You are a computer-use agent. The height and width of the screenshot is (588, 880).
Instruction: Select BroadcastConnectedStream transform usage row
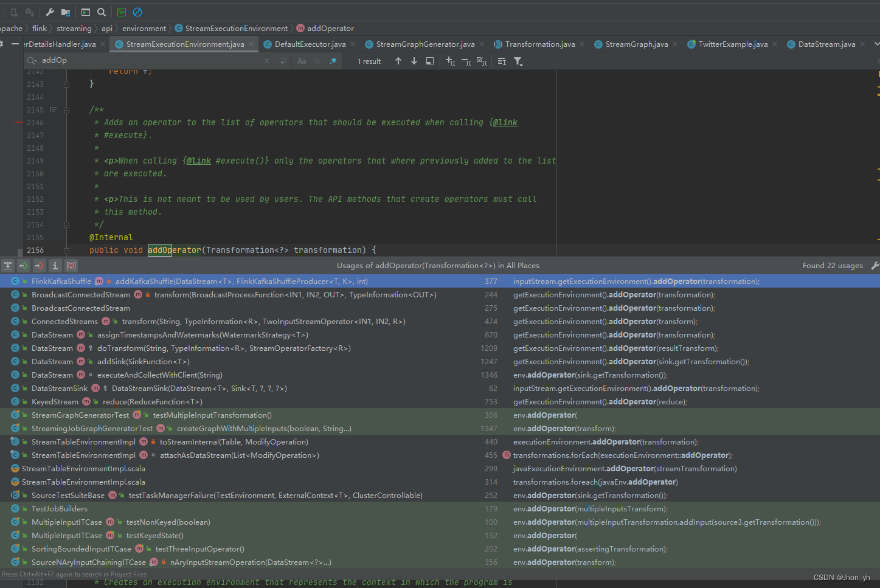pos(440,295)
